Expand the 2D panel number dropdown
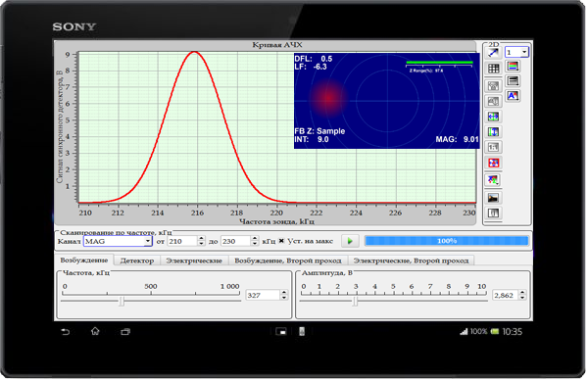Screen dimensions: 588x380 (516, 52)
